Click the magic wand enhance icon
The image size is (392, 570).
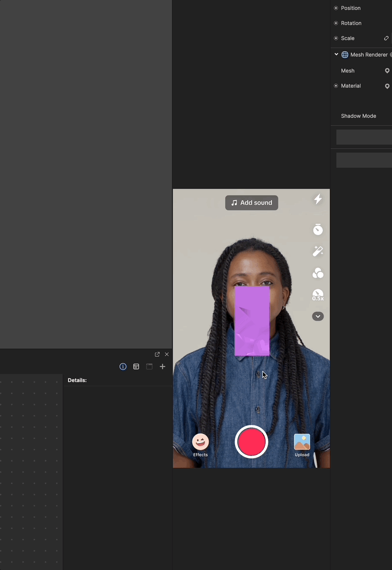(318, 251)
